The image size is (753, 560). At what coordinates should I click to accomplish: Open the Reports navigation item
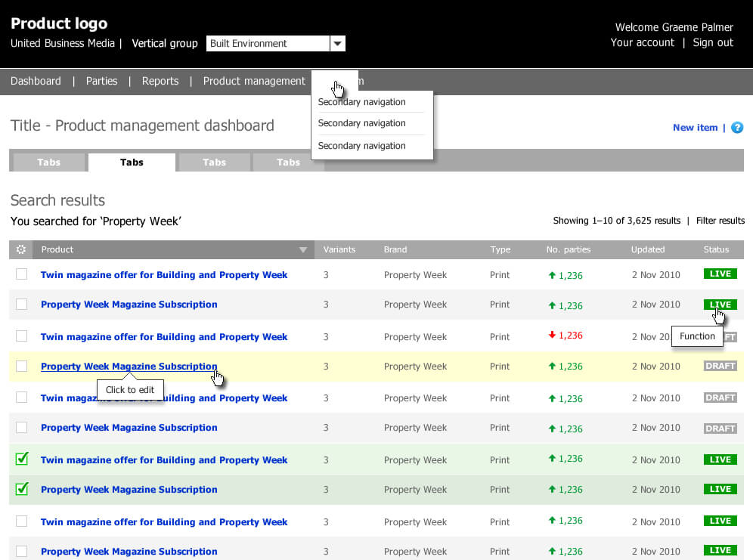coord(160,81)
